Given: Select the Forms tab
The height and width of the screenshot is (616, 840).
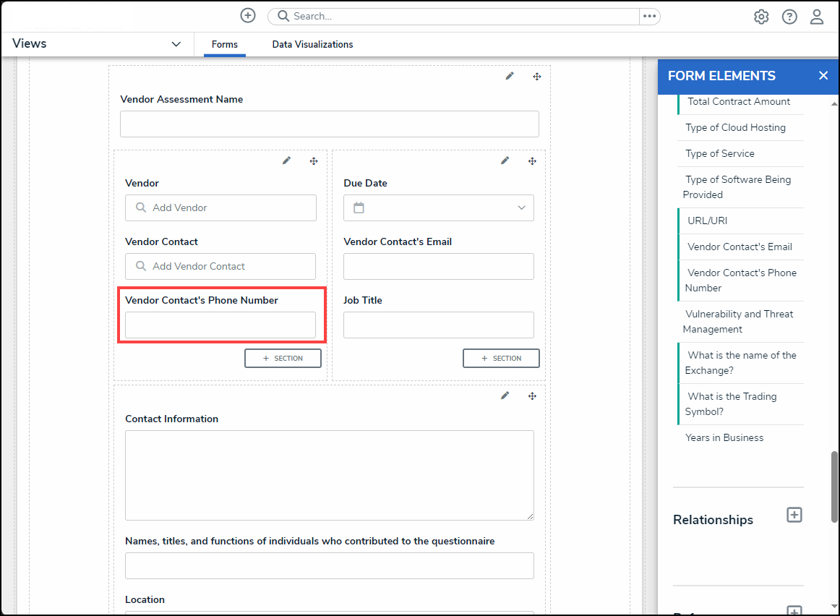Looking at the screenshot, I should pyautogui.click(x=224, y=45).
